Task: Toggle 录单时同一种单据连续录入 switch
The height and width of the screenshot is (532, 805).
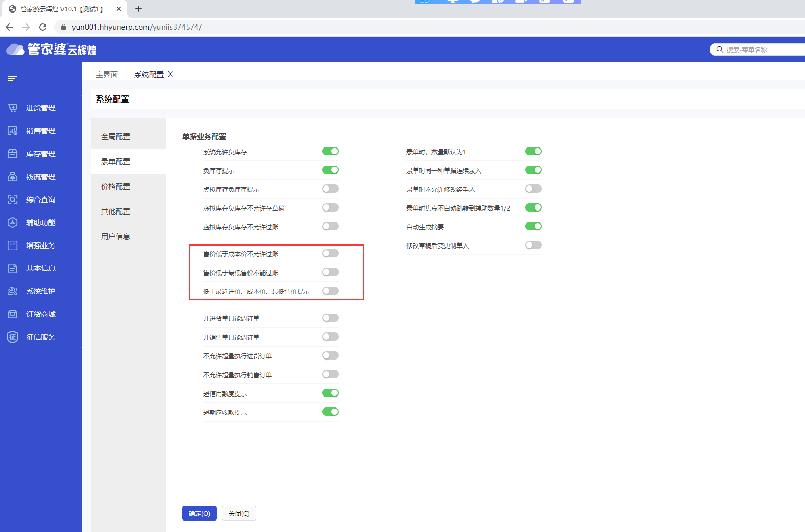Action: coord(534,170)
